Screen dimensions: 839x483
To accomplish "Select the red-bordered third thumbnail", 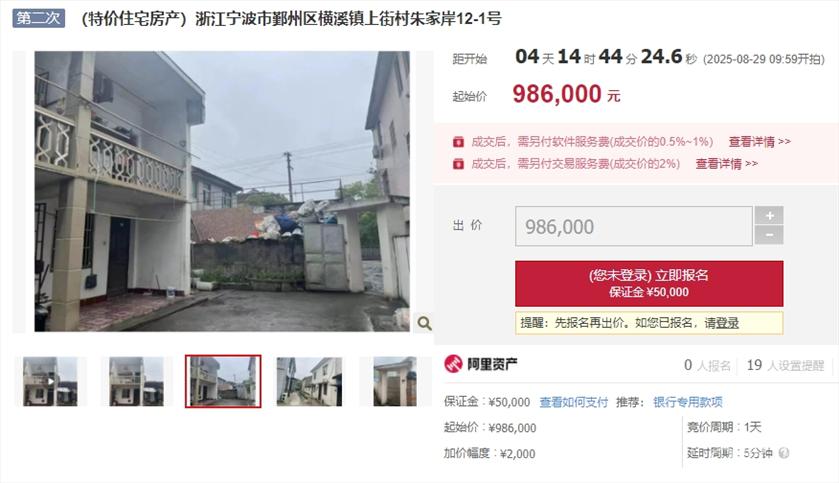I will [x=223, y=381].
